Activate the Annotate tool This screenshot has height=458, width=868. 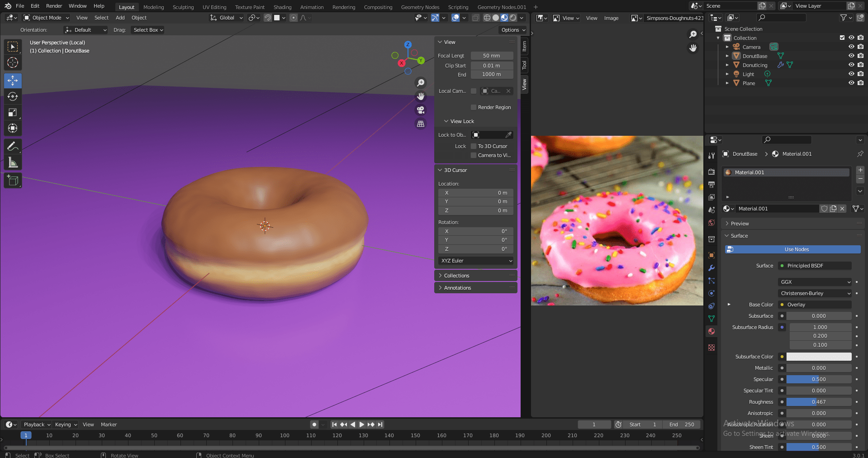[13, 146]
